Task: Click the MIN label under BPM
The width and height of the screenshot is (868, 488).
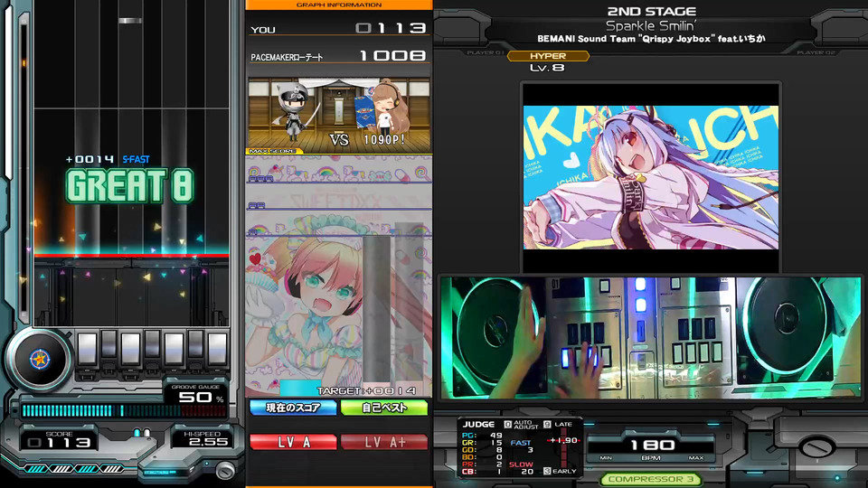Action: [606, 458]
